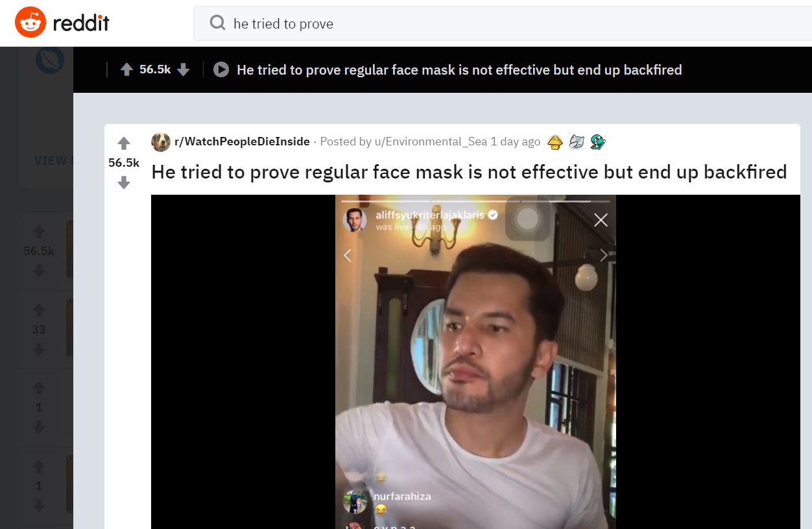Viewport: 812px width, 529px height.
Task: Close the Instagram live video with the X
Action: [601, 220]
